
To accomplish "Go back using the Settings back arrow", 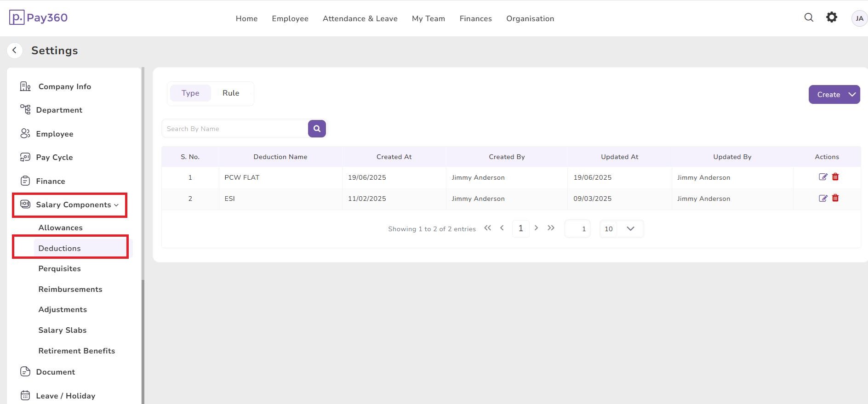I will coord(15,51).
